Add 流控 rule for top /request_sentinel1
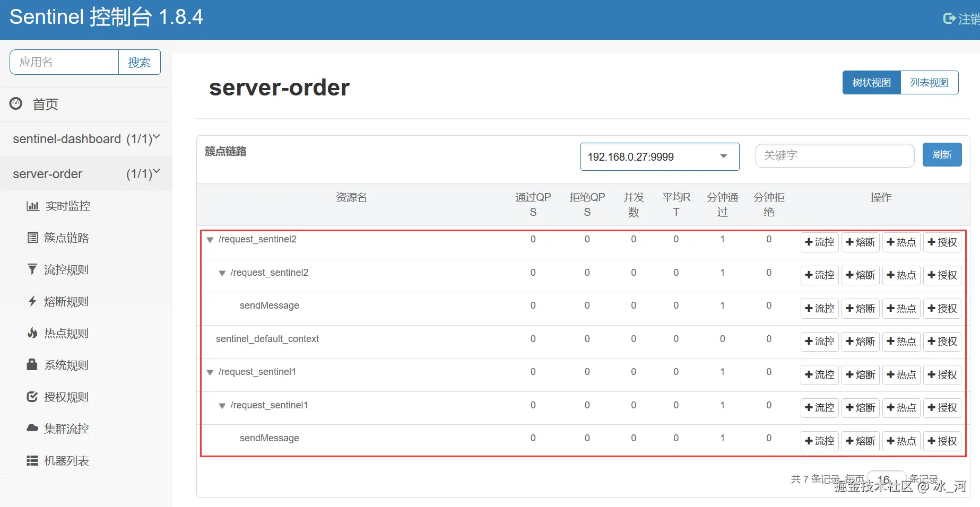This screenshot has height=507, width=980. [819, 374]
